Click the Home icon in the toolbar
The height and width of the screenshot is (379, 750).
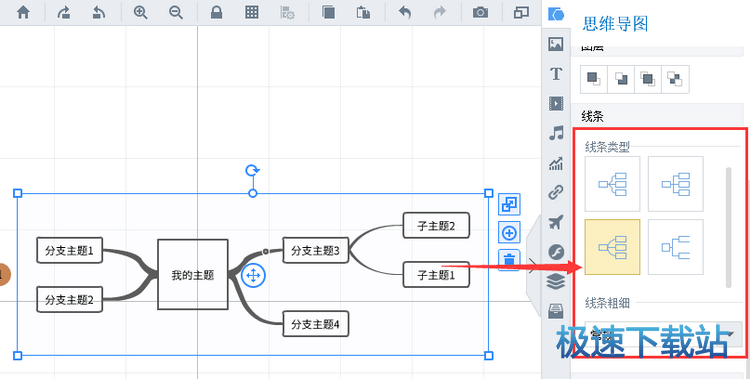23,12
